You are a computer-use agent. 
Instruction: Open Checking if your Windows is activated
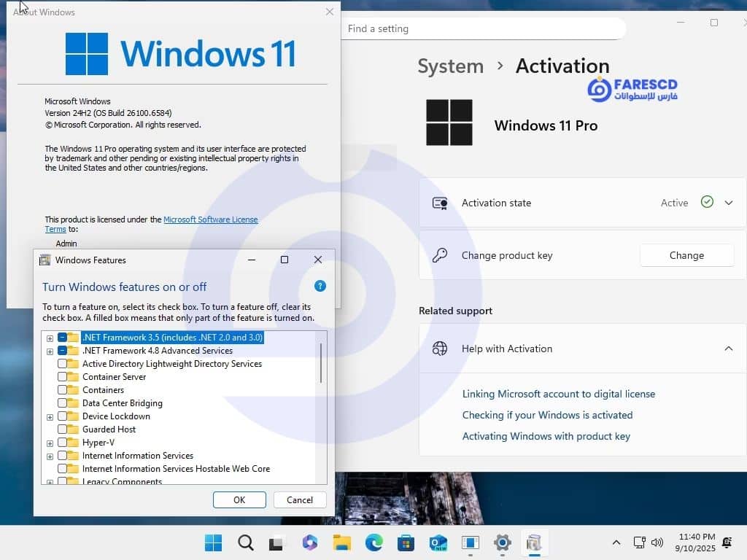click(x=547, y=415)
